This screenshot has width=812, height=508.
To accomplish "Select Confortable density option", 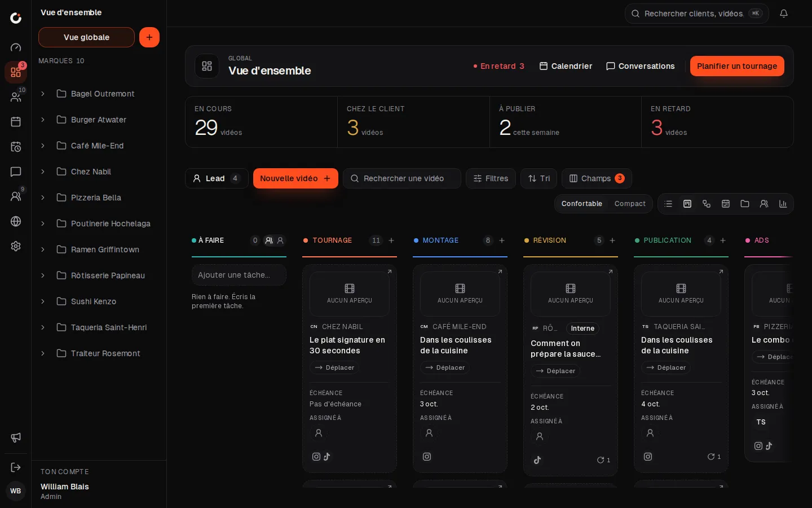I will (582, 204).
